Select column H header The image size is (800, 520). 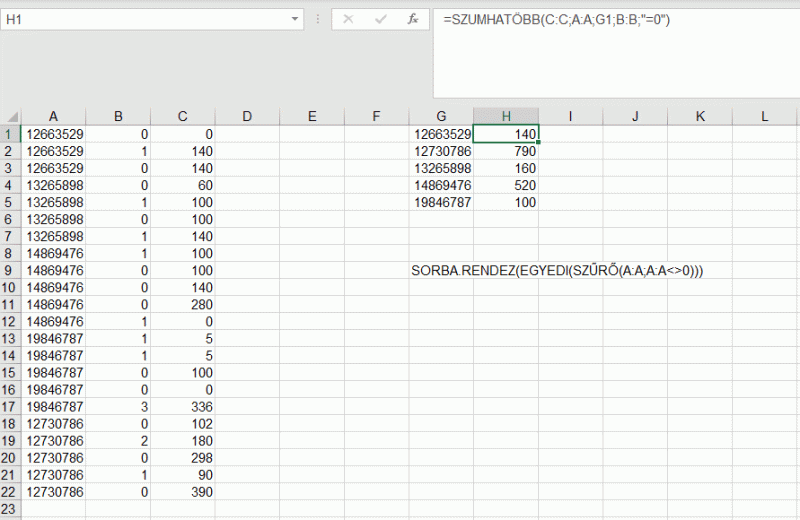506,116
